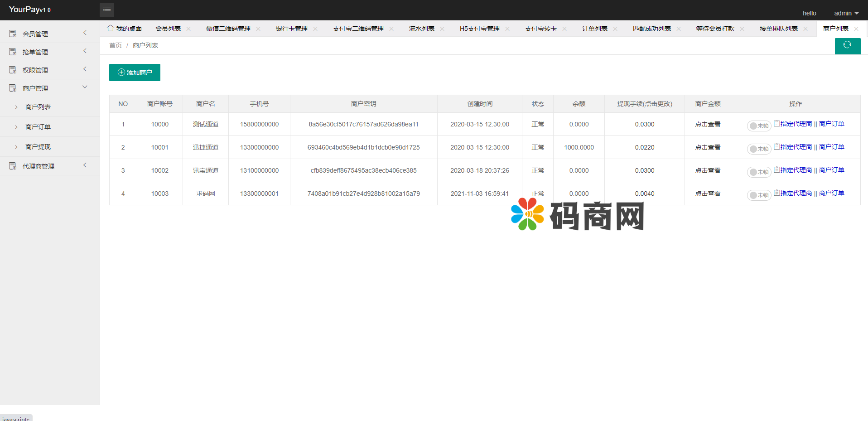Switch to the 订单列表 tab
The height and width of the screenshot is (421, 868).
[x=595, y=28]
